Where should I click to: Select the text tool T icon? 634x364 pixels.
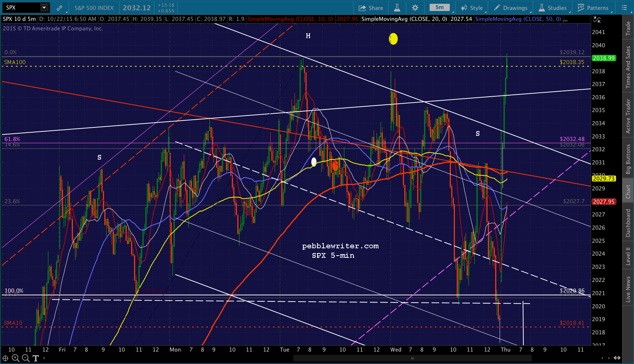click(x=36, y=358)
